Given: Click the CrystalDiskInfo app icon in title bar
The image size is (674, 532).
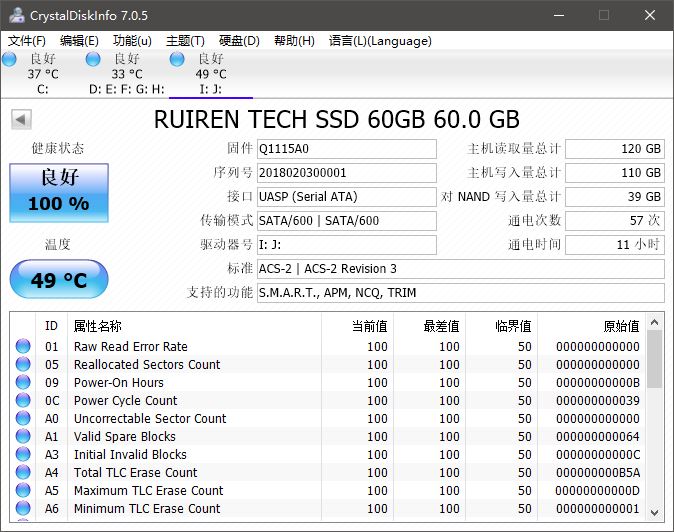Looking at the screenshot, I should (x=17, y=15).
